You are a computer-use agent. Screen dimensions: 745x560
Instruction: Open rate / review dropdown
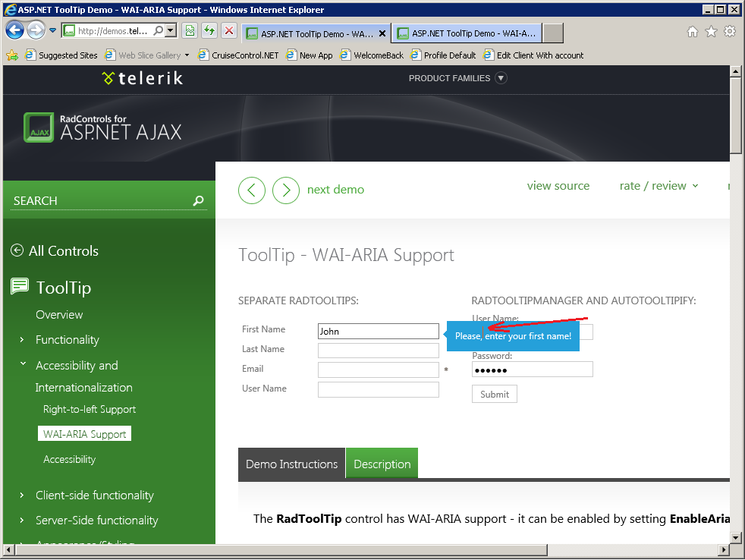pyautogui.click(x=659, y=186)
